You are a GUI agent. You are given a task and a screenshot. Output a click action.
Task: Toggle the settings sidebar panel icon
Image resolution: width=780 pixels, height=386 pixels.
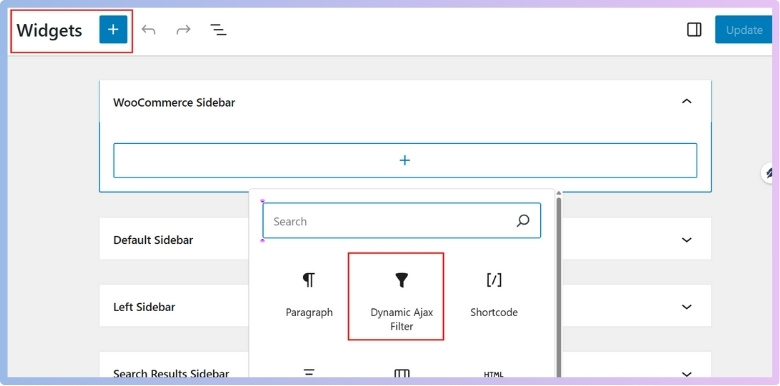(694, 30)
